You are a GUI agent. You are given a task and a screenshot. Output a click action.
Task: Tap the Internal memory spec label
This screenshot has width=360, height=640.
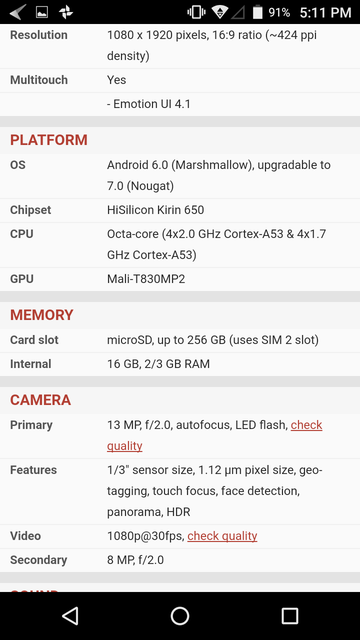click(31, 364)
